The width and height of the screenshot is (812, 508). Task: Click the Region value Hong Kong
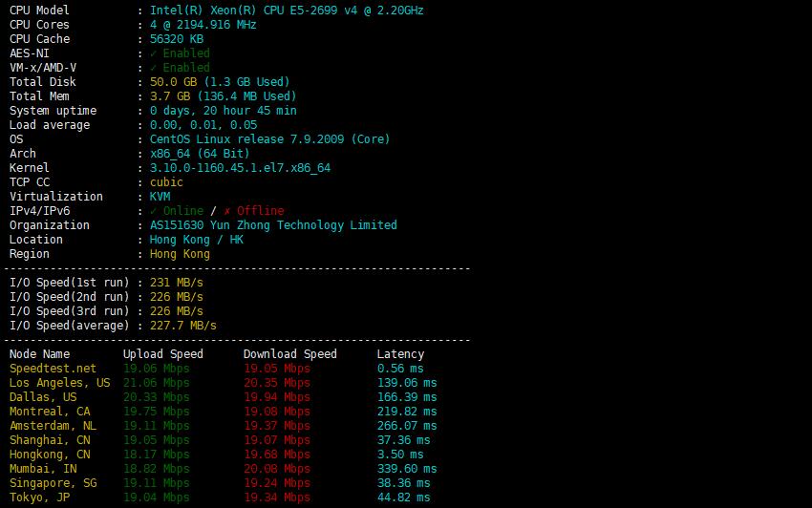180,254
